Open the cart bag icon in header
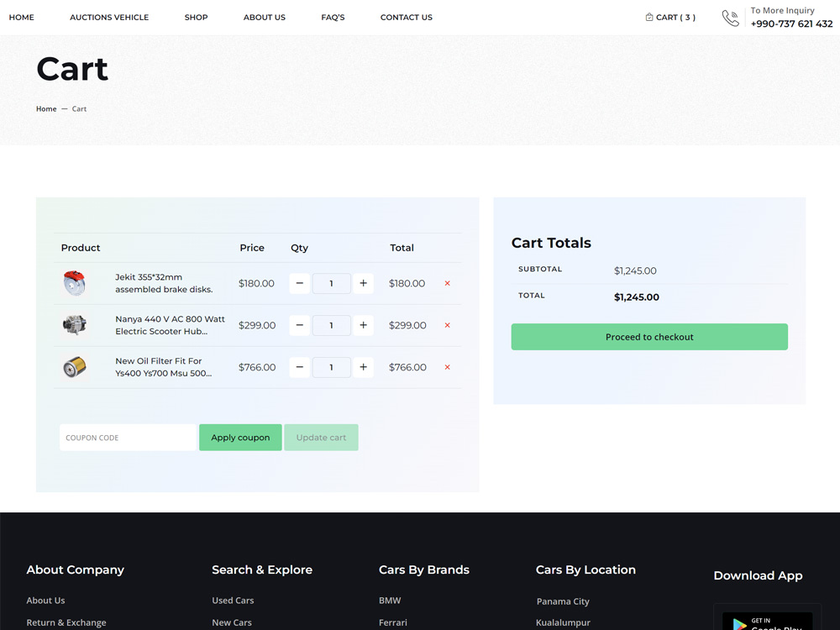Viewport: 840px width, 630px height. point(649,17)
